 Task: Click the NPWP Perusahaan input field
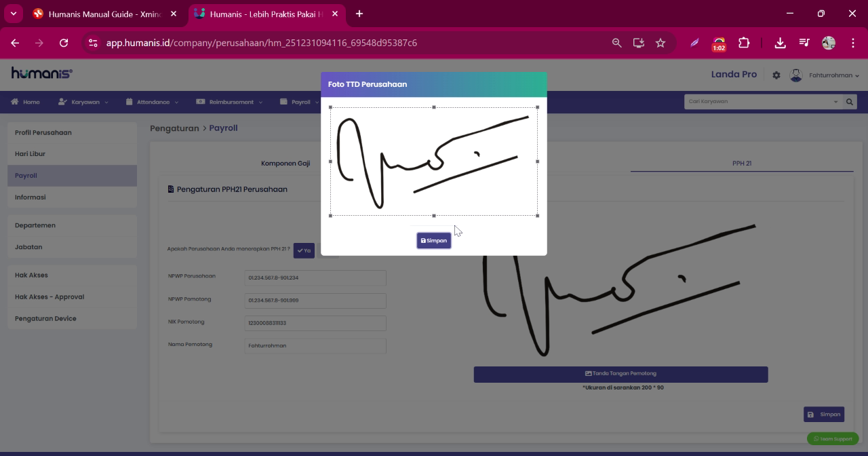coord(315,278)
